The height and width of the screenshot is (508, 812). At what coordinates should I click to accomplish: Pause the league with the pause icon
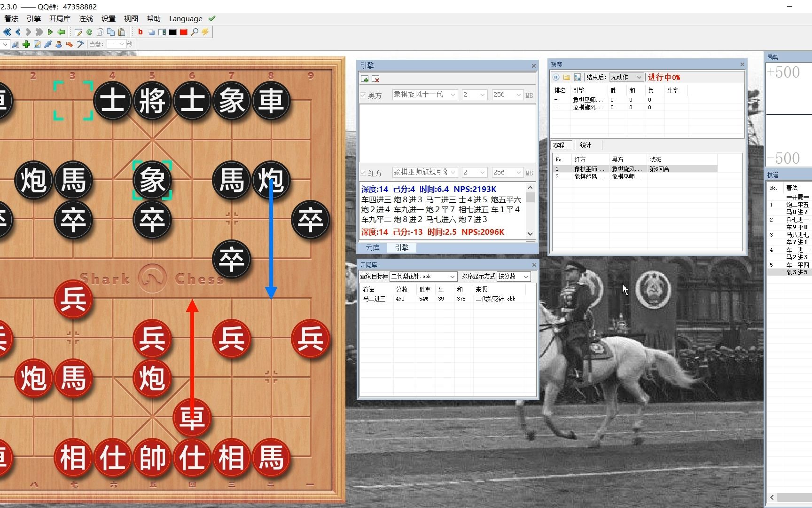click(x=556, y=77)
